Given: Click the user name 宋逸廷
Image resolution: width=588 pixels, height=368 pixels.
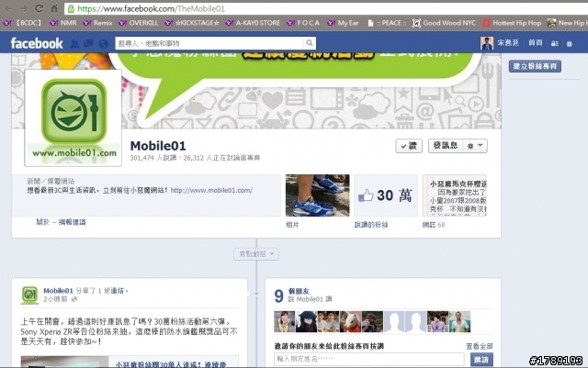Looking at the screenshot, I should (x=508, y=43).
